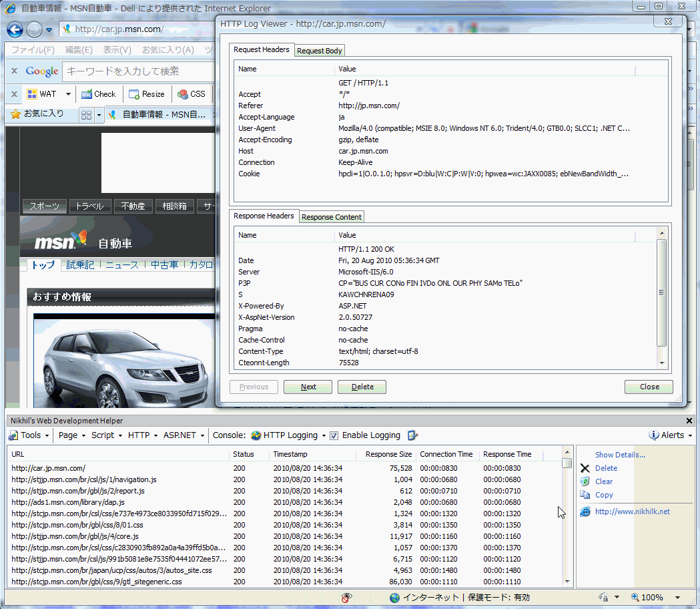700x609 pixels.
Task: Open the 不動産 navigation link
Action: (x=133, y=206)
